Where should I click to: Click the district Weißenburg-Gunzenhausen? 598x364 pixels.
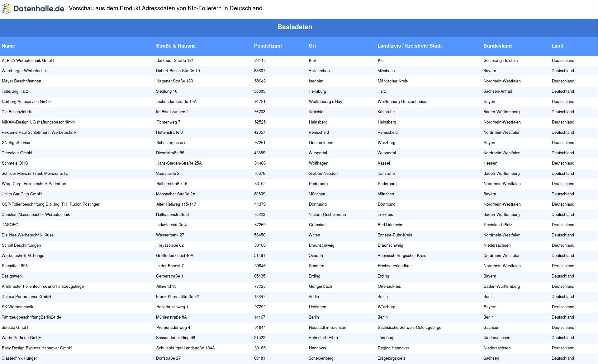(403, 102)
